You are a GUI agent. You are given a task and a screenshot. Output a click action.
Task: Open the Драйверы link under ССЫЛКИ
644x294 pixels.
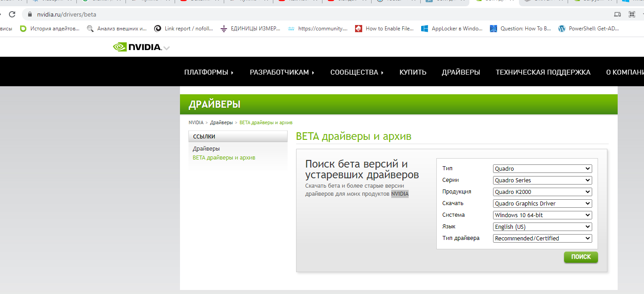pyautogui.click(x=206, y=149)
